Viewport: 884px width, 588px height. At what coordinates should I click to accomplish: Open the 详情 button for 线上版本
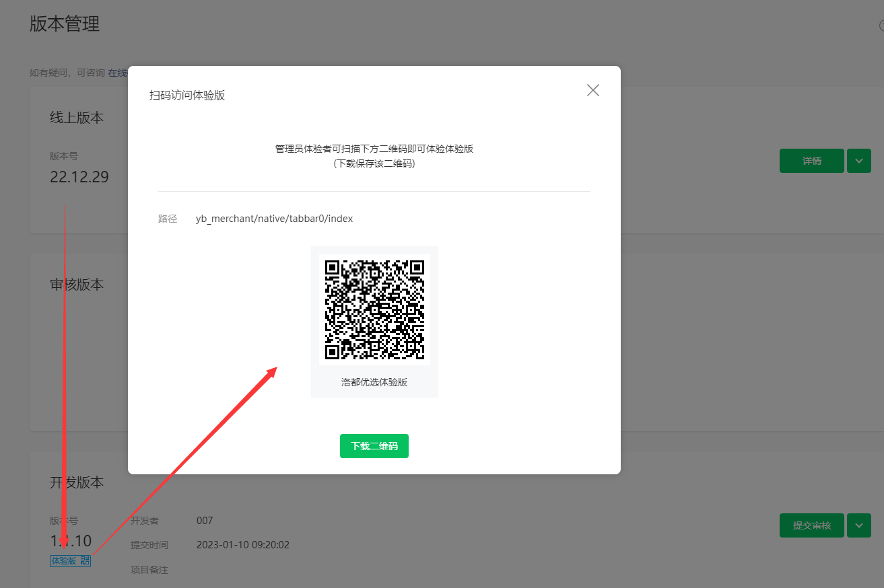pyautogui.click(x=811, y=161)
